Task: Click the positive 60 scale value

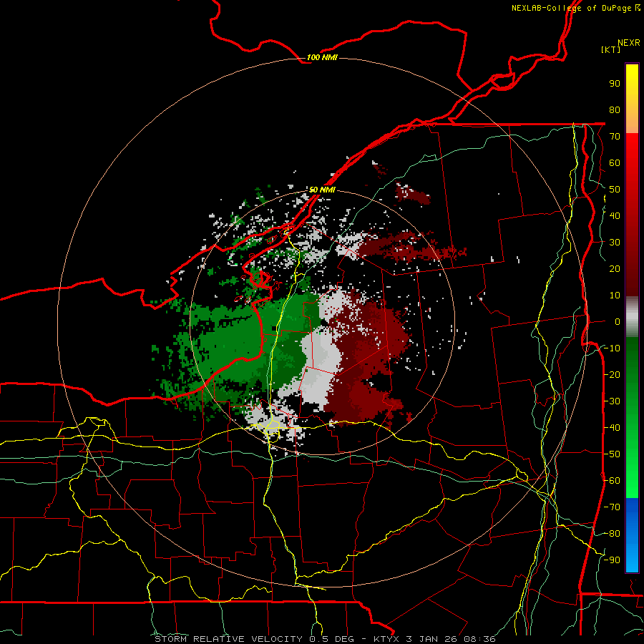Action: (x=615, y=163)
